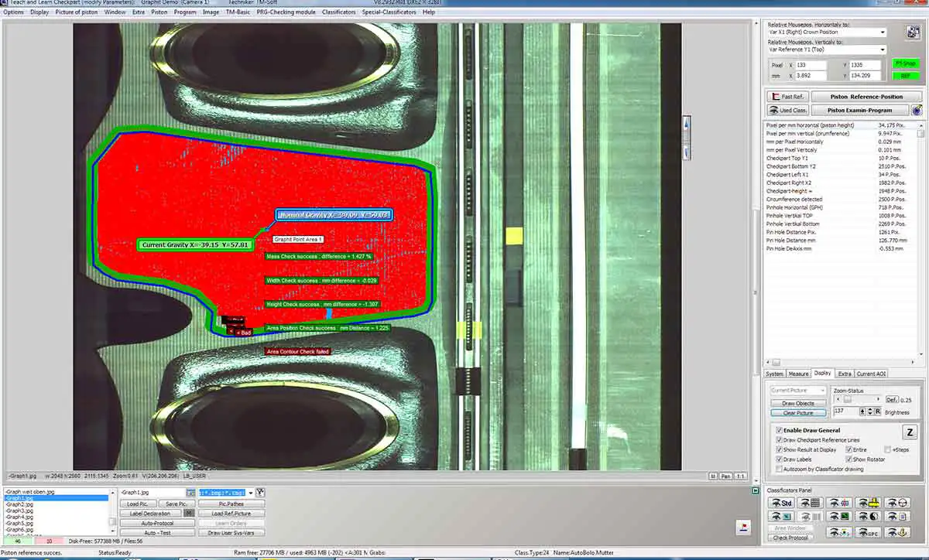Switch to the System tab
This screenshot has height=560, width=929.
(x=774, y=374)
